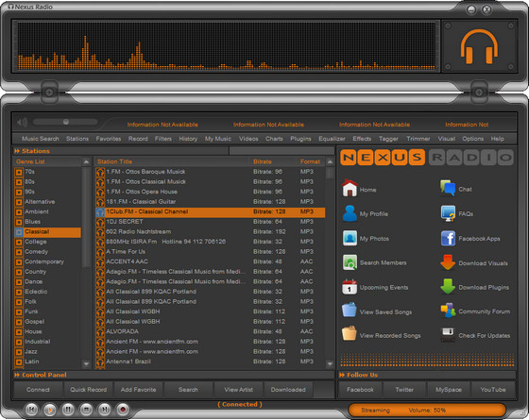
Task: Select the Gospel genre box
Action: [19, 322]
